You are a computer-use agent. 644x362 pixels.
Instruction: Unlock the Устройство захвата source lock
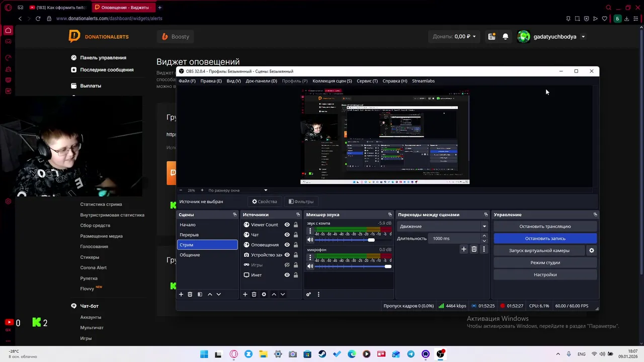(296, 255)
